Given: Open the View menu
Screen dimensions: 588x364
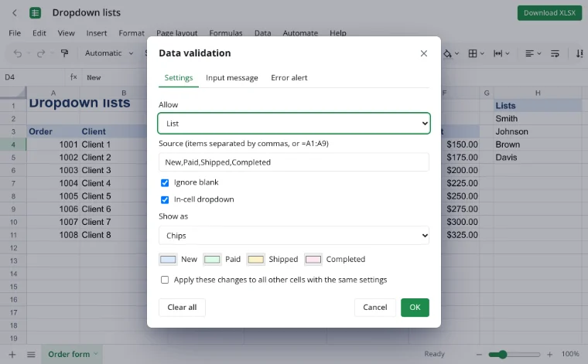Looking at the screenshot, I should (x=66, y=33).
